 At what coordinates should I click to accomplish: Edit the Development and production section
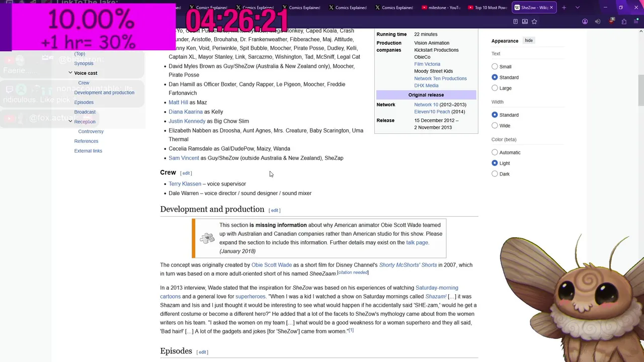275,210
